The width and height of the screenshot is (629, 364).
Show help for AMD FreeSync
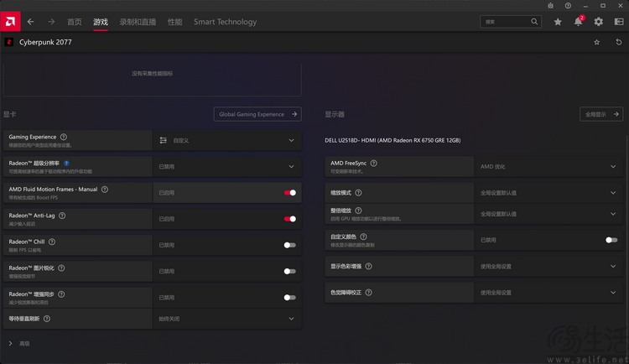pos(373,163)
